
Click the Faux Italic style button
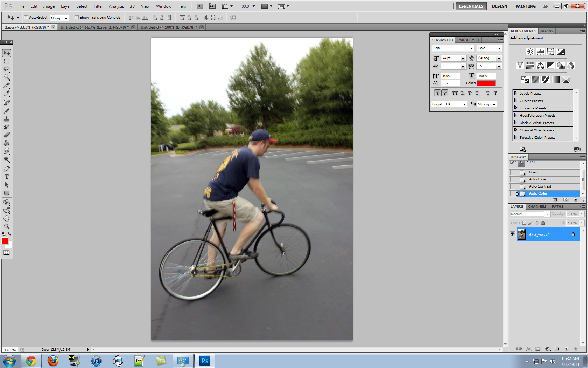[445, 93]
